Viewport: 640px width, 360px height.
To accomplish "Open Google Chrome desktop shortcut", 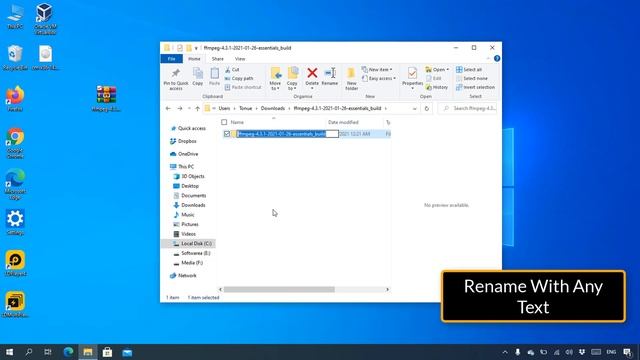I will 15,143.
